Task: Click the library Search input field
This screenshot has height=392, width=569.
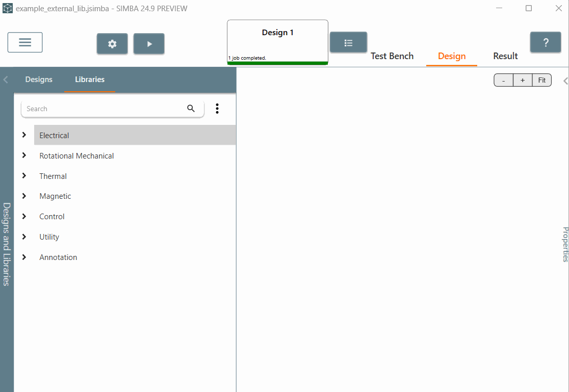Action: (102, 109)
